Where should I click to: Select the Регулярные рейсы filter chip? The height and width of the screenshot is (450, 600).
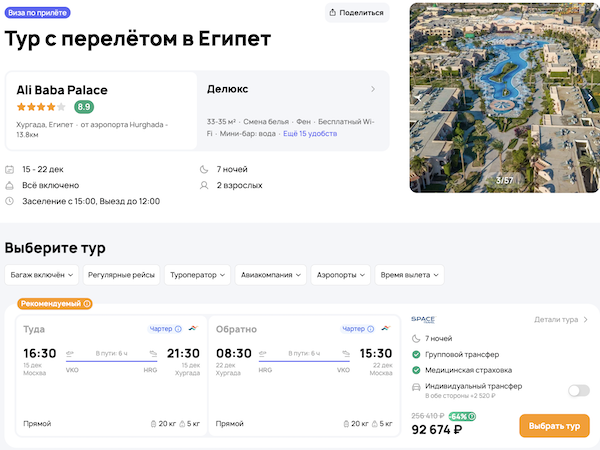tap(121, 275)
